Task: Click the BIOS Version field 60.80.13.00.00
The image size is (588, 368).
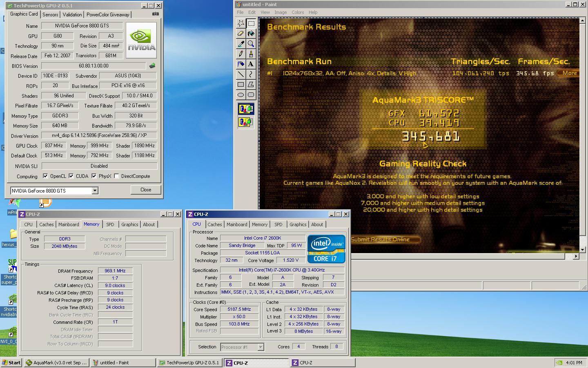Action: point(94,66)
